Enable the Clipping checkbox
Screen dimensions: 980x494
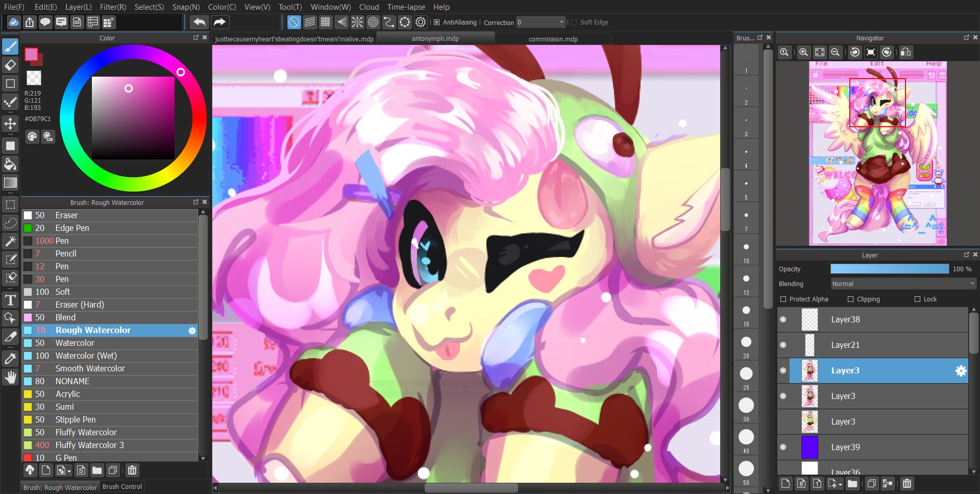coord(850,299)
